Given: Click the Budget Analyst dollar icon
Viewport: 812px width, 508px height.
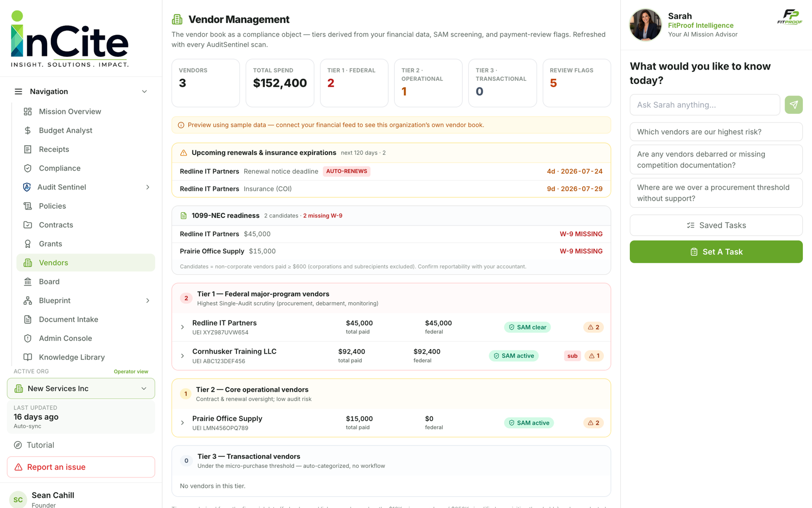Looking at the screenshot, I should tap(28, 131).
